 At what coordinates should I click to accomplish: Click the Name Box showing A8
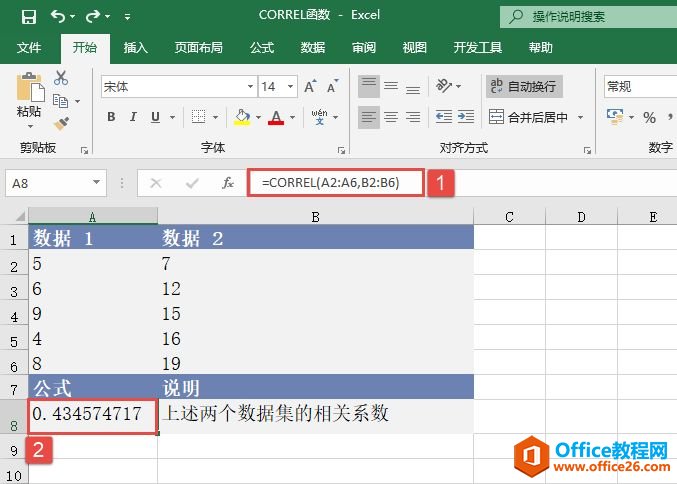(x=56, y=183)
